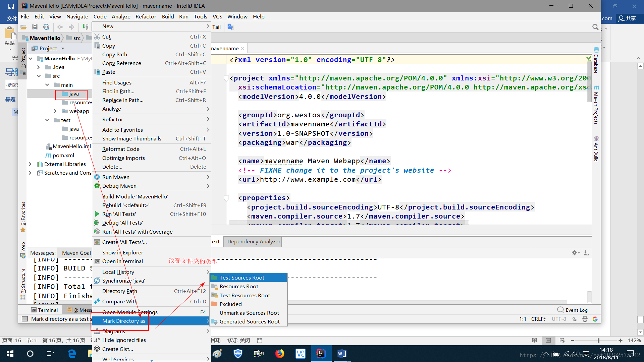644x362 pixels.
Task: Click Word's zoom slider handle
Action: (598, 341)
